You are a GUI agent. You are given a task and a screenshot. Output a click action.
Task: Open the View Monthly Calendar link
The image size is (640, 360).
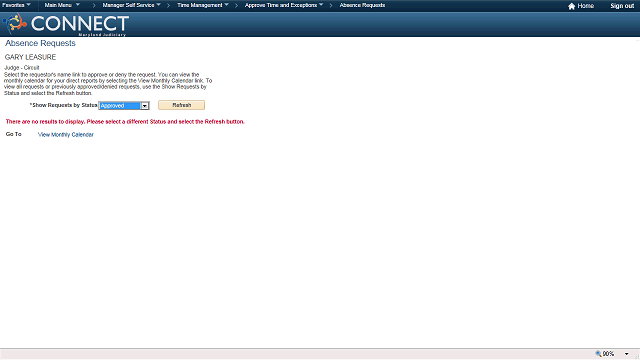pyautogui.click(x=66, y=135)
